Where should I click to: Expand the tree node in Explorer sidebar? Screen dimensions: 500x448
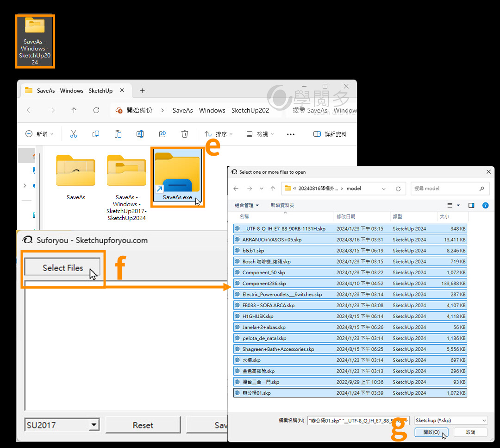[x=25, y=185]
